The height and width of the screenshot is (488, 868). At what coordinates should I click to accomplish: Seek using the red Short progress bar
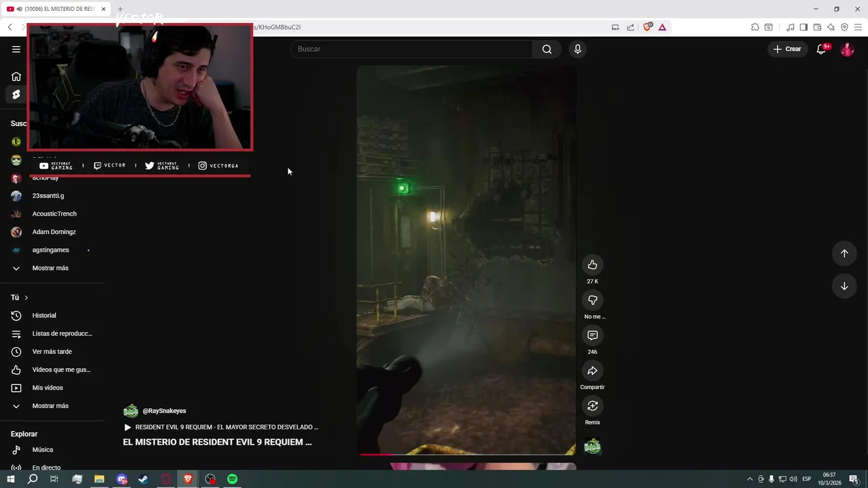467,454
